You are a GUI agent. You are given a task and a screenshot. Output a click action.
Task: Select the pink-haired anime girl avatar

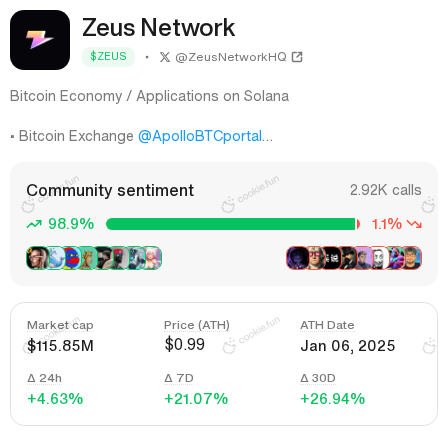(153, 258)
